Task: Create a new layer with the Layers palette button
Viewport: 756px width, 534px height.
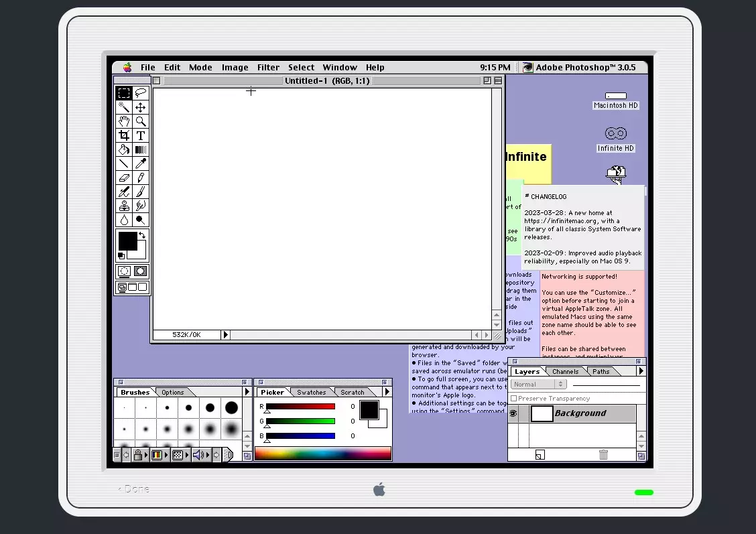Action: tap(540, 454)
